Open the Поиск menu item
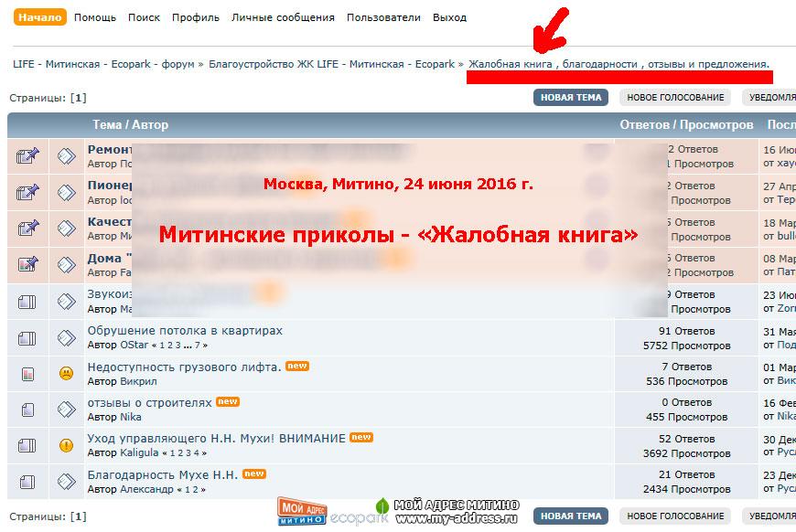The image size is (796, 532). (x=144, y=17)
